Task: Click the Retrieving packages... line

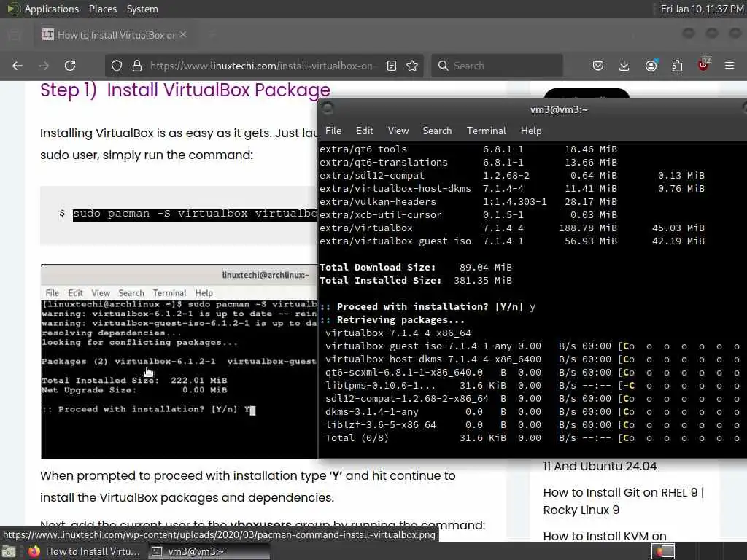Action: pos(392,320)
